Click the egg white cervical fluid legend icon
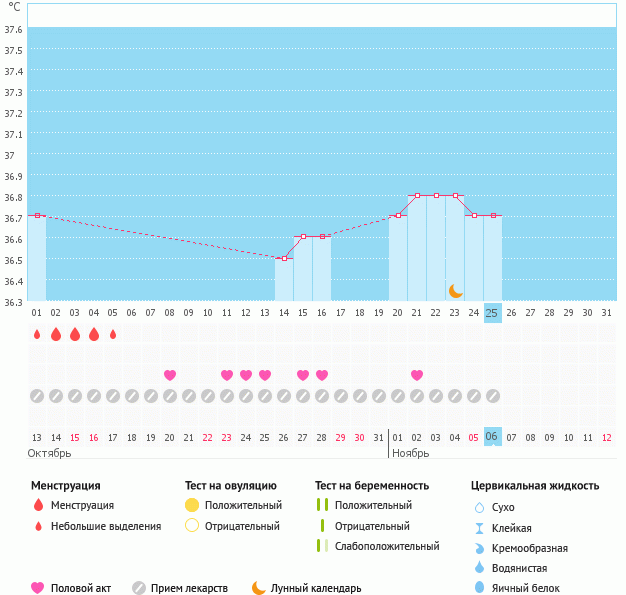This screenshot has width=626, height=595. 479,589
